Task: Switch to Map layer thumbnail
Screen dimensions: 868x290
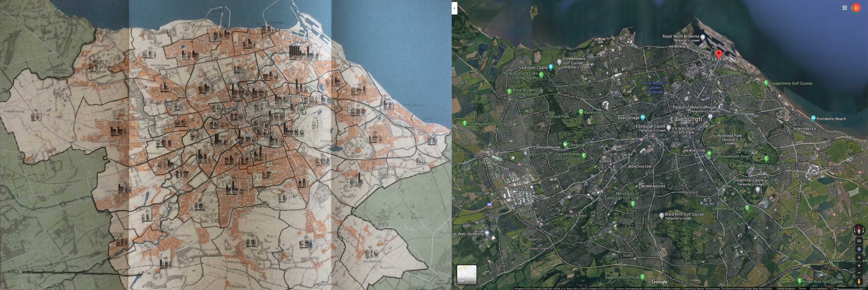Action: (x=467, y=274)
